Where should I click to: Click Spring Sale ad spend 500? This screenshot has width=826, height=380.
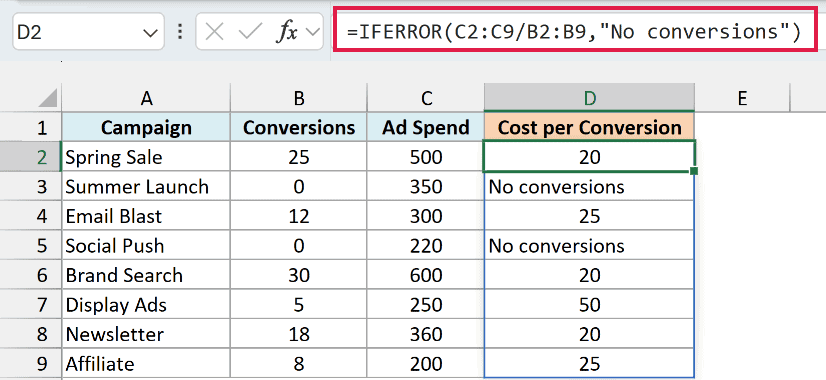pyautogui.click(x=426, y=157)
